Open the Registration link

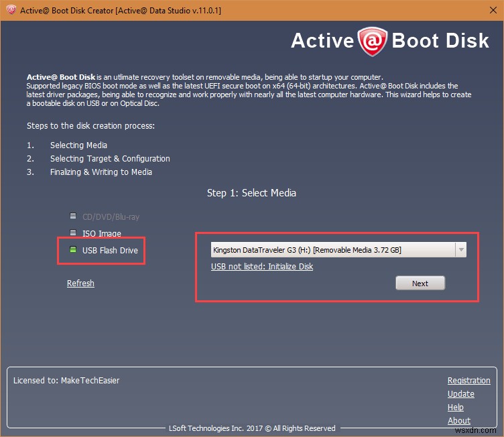[x=468, y=381]
